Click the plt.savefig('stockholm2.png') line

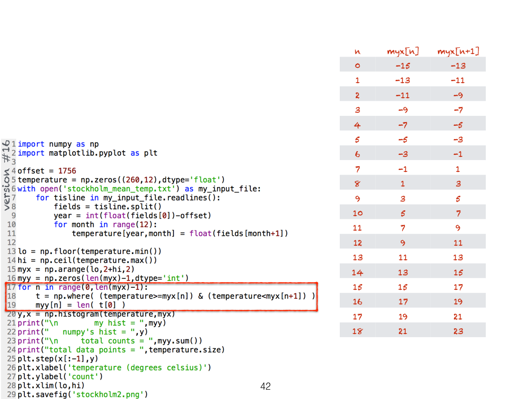[x=83, y=394]
